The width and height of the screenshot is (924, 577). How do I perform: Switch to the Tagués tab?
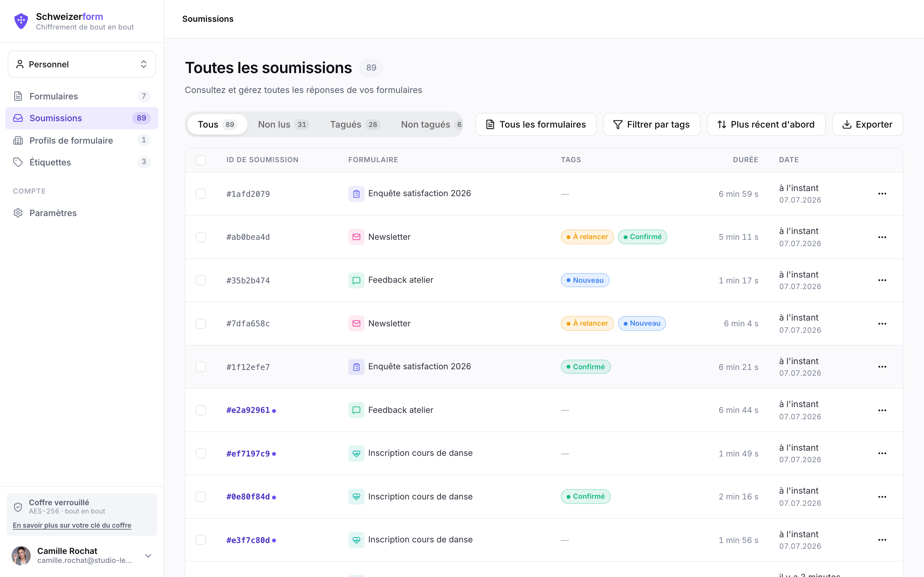click(x=355, y=124)
